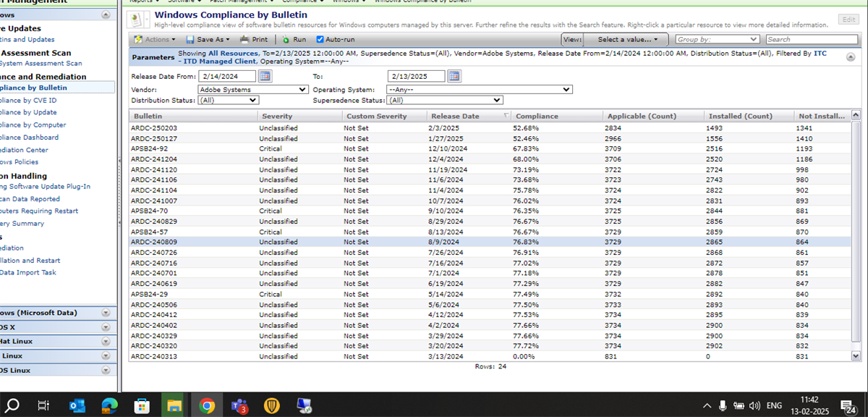Sort by the Bulletin column header
The height and width of the screenshot is (417, 868).
(194, 116)
